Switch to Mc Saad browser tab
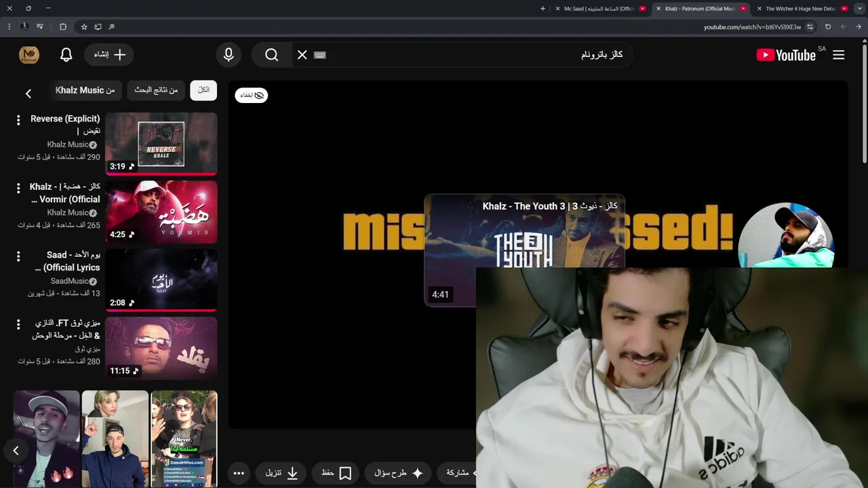This screenshot has height=488, width=868. pos(599,9)
